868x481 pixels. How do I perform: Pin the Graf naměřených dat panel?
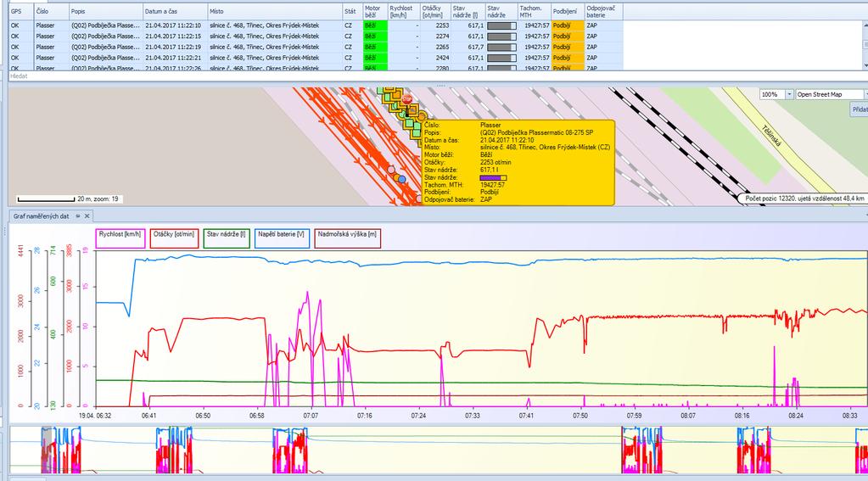[x=78, y=215]
